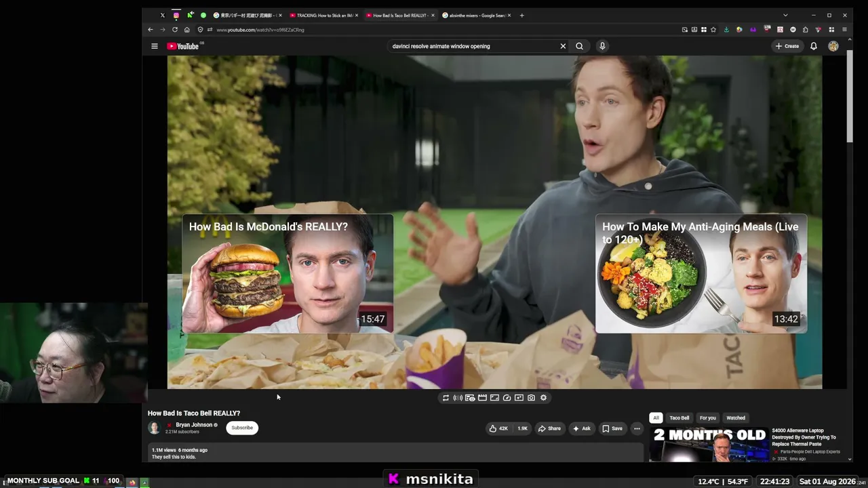
Task: Open the 2 MONTHS OLD video thumbnail
Action: click(x=709, y=445)
